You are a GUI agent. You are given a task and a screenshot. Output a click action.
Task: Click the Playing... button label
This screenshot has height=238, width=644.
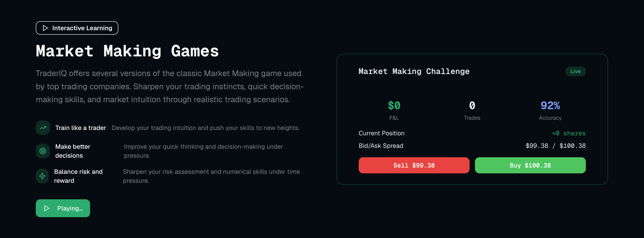(x=70, y=208)
